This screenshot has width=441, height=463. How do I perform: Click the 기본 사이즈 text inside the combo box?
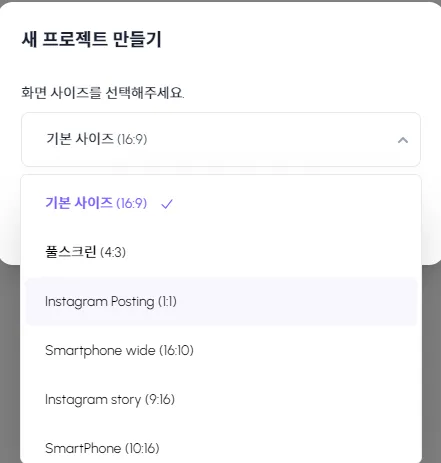pos(80,139)
